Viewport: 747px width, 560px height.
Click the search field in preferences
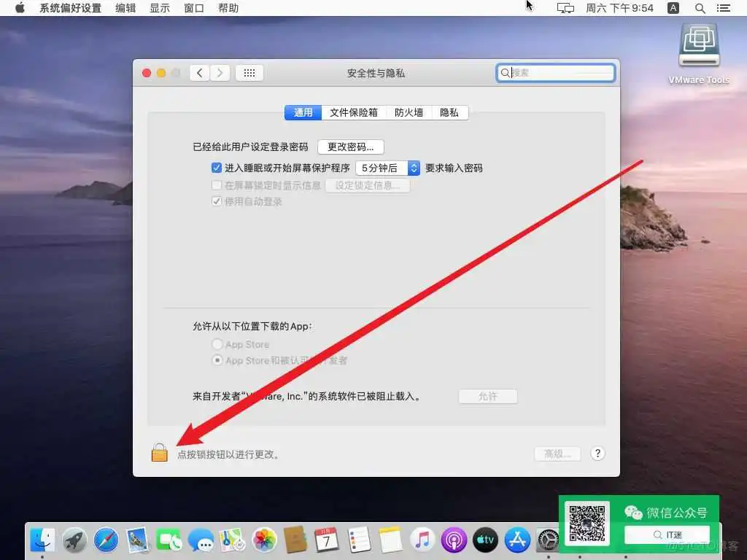pyautogui.click(x=557, y=72)
